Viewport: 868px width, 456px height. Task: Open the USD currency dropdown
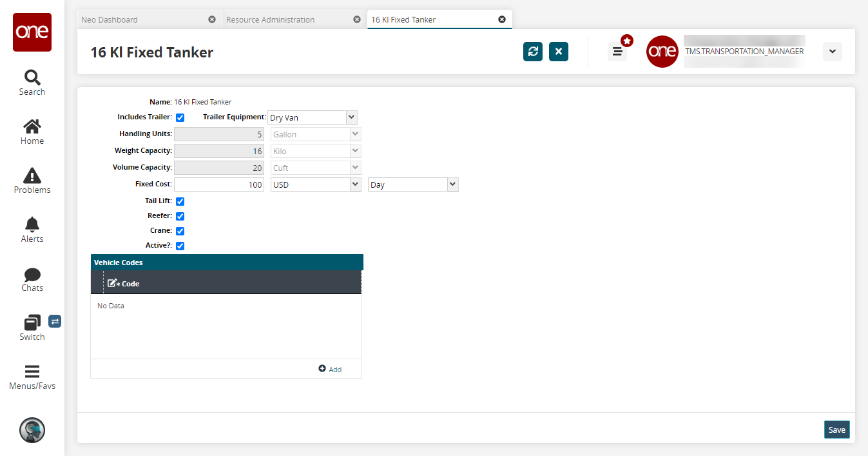tap(316, 184)
